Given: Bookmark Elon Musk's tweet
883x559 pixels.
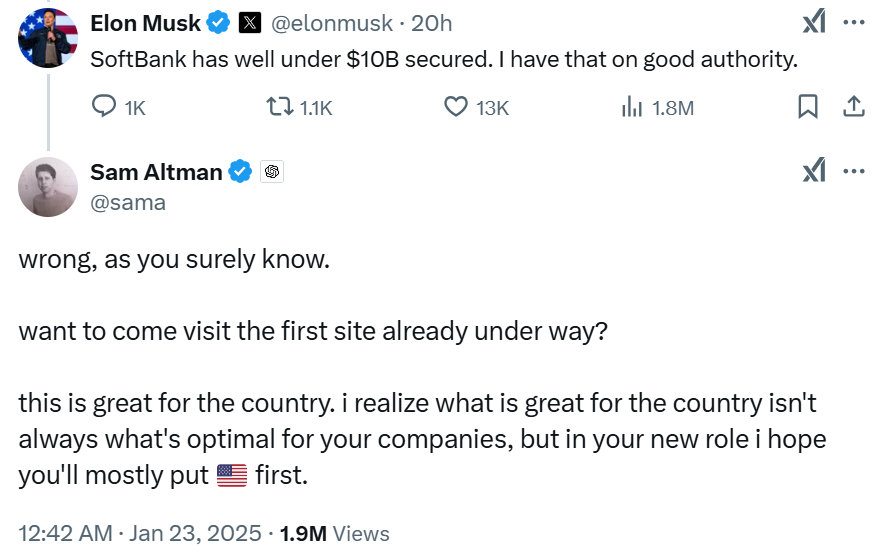Looking at the screenshot, I should pyautogui.click(x=808, y=107).
